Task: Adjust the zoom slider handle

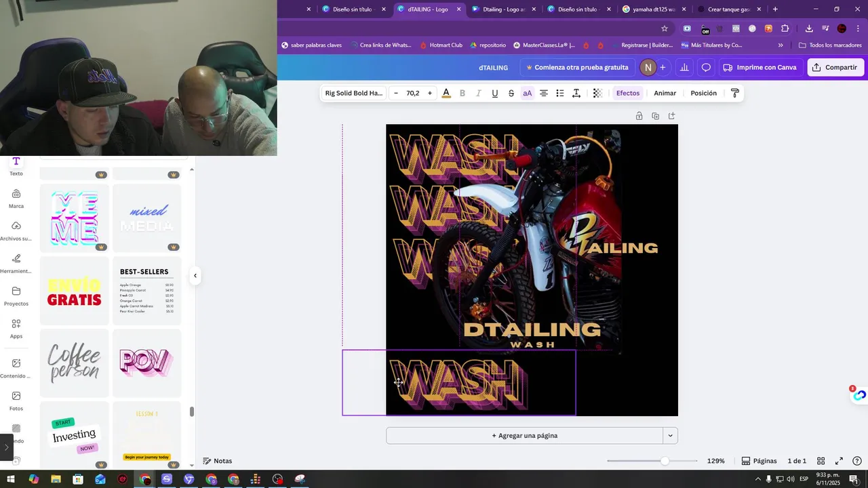Action: click(x=665, y=461)
